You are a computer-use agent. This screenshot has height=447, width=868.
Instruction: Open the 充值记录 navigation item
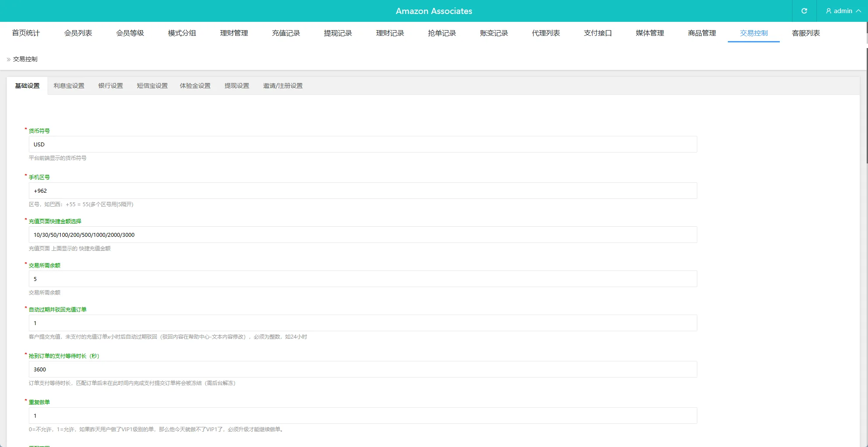coord(286,33)
